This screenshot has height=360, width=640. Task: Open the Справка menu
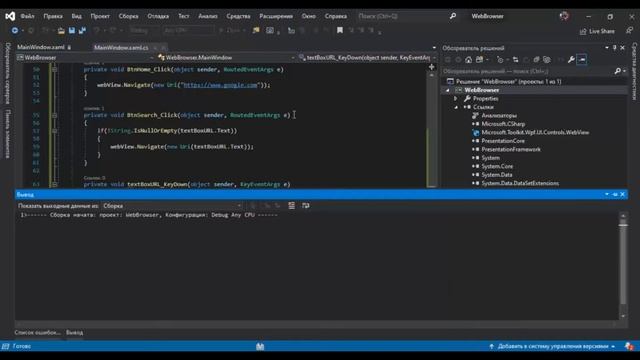[336, 16]
